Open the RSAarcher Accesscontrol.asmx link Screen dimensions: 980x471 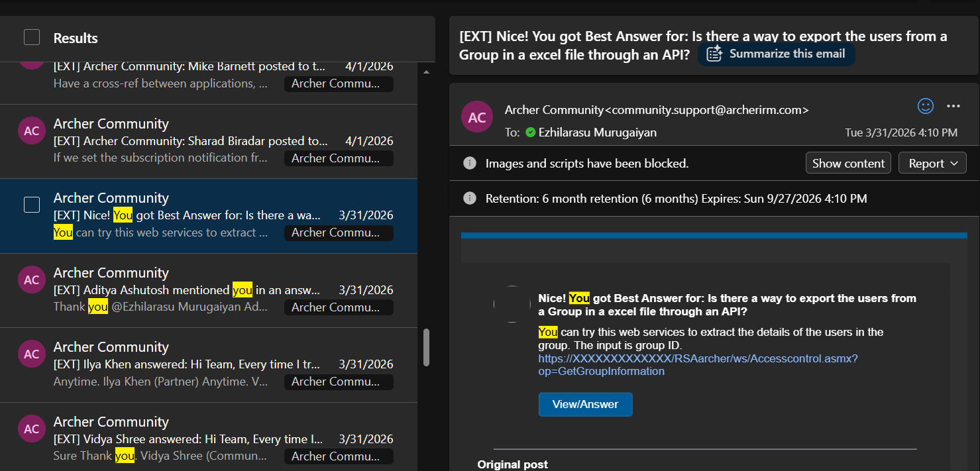click(698, 365)
